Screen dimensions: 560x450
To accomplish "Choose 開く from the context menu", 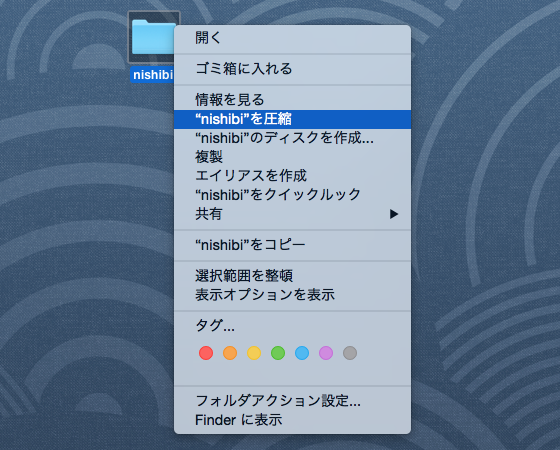I will [x=292, y=38].
